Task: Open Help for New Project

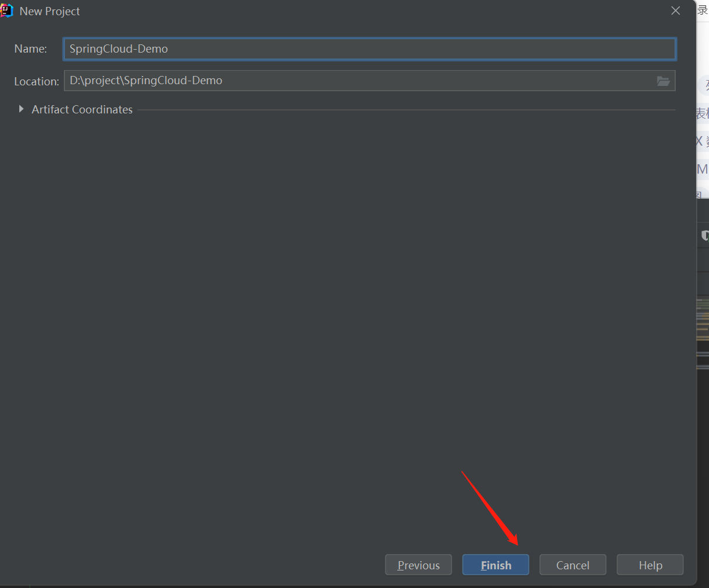Action: coord(650,565)
